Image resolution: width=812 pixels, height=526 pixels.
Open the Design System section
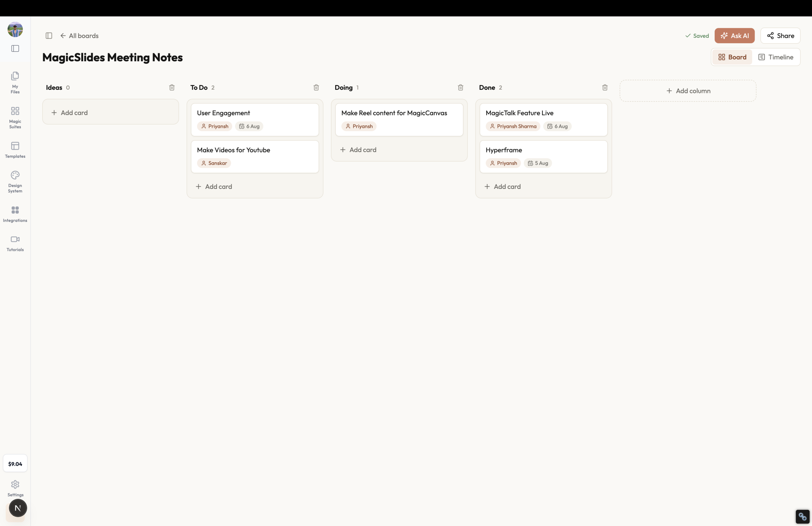(x=15, y=182)
